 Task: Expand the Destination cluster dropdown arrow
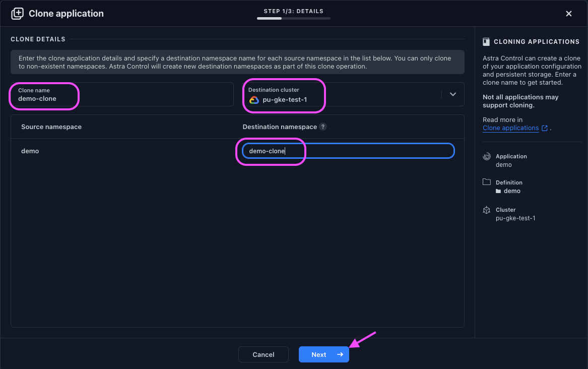click(x=453, y=94)
